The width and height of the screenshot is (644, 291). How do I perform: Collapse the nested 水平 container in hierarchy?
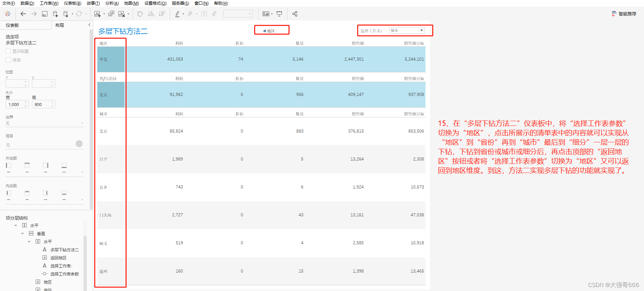click(x=29, y=242)
